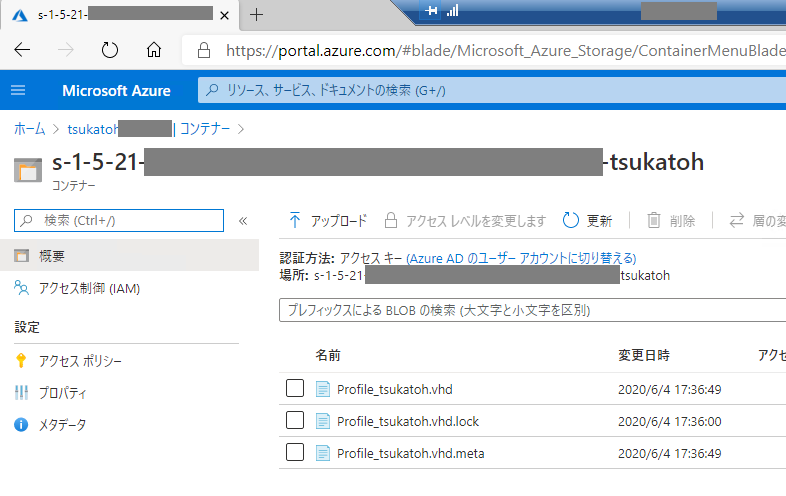786x496 pixels.
Task: Open the Profile_tsukatoh.vhd.lock blob
Action: pyautogui.click(x=408, y=422)
